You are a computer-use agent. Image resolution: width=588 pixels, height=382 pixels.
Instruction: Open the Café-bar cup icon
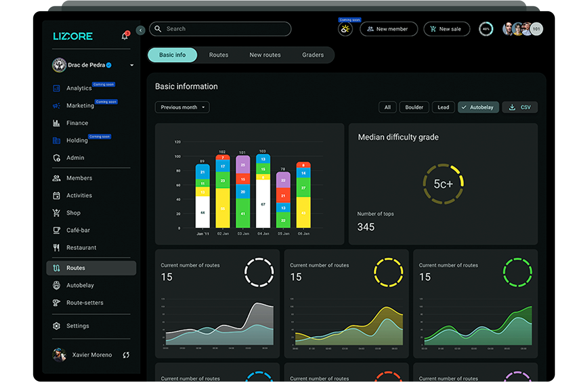click(x=56, y=230)
